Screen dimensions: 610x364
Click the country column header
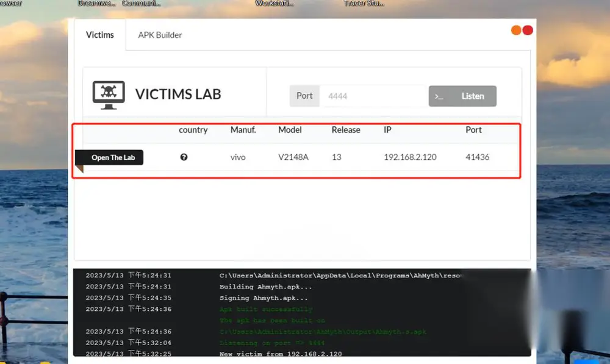193,130
